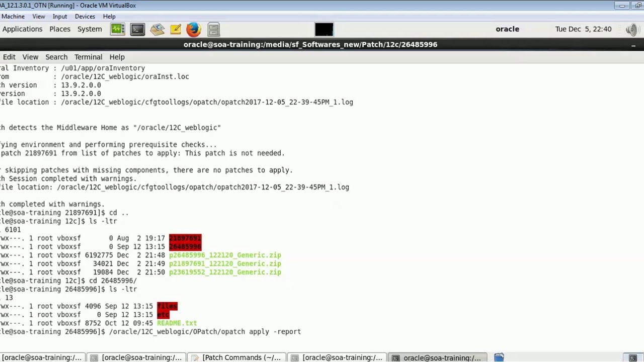
Task: Click the workspace switcher icon at bottom right
Action: [x=633, y=358]
